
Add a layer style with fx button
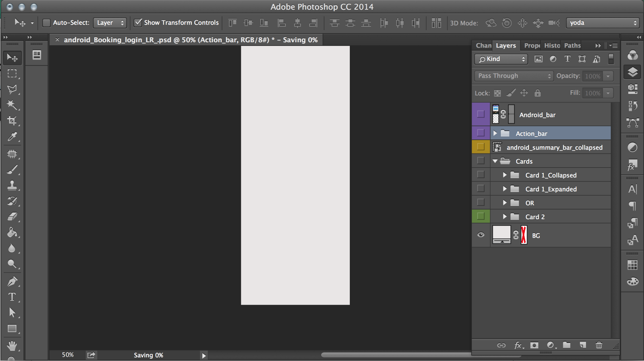pyautogui.click(x=518, y=345)
